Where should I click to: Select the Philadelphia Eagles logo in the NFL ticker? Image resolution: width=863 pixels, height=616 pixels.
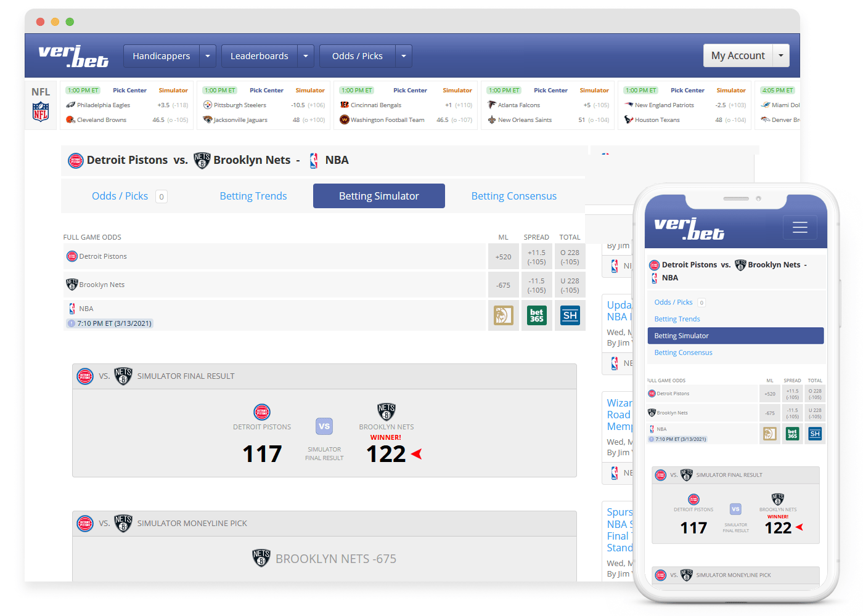[x=69, y=105]
